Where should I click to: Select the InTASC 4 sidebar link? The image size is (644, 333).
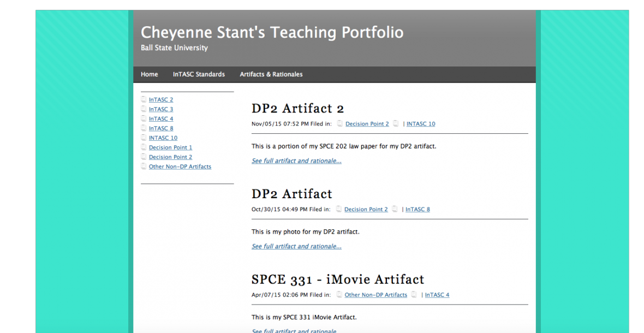click(161, 119)
